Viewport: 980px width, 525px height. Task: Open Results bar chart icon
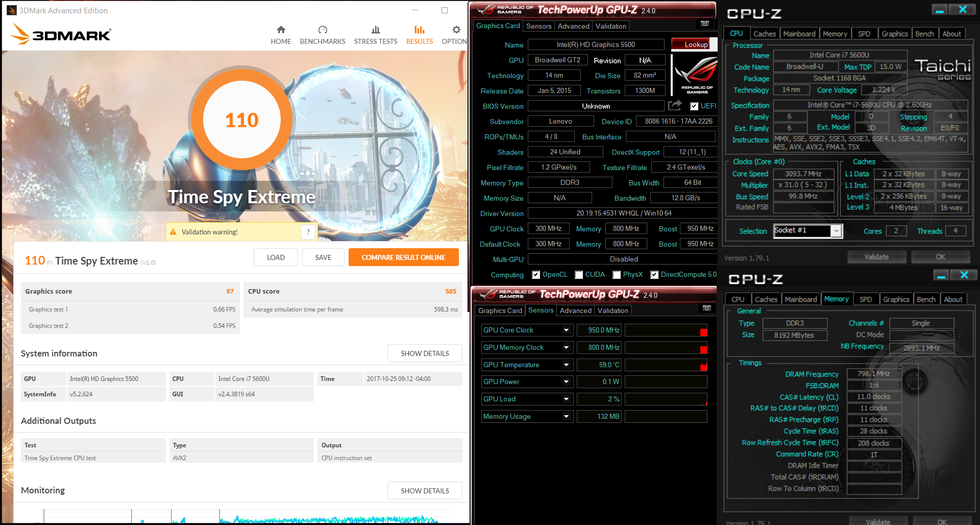point(420,30)
